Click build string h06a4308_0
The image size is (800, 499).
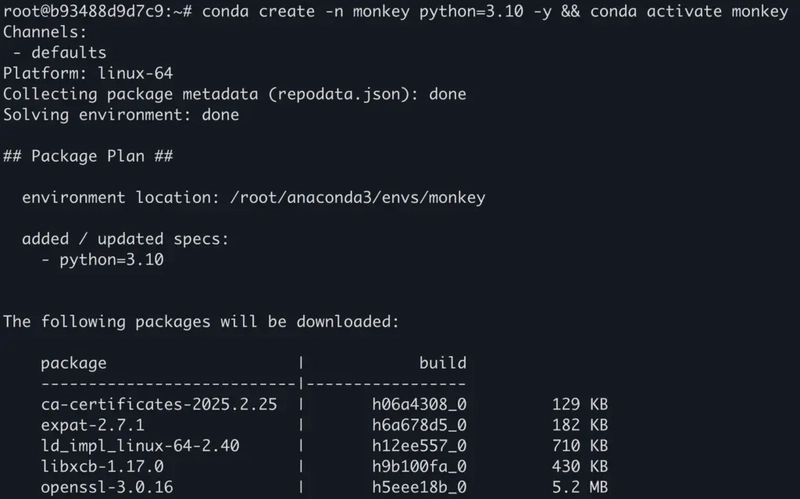tap(419, 405)
